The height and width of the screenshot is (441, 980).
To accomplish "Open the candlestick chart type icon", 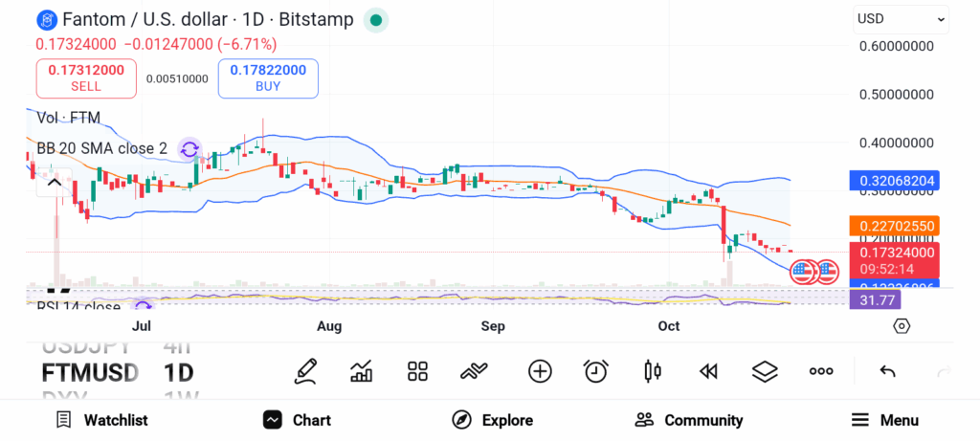I will pos(653,371).
